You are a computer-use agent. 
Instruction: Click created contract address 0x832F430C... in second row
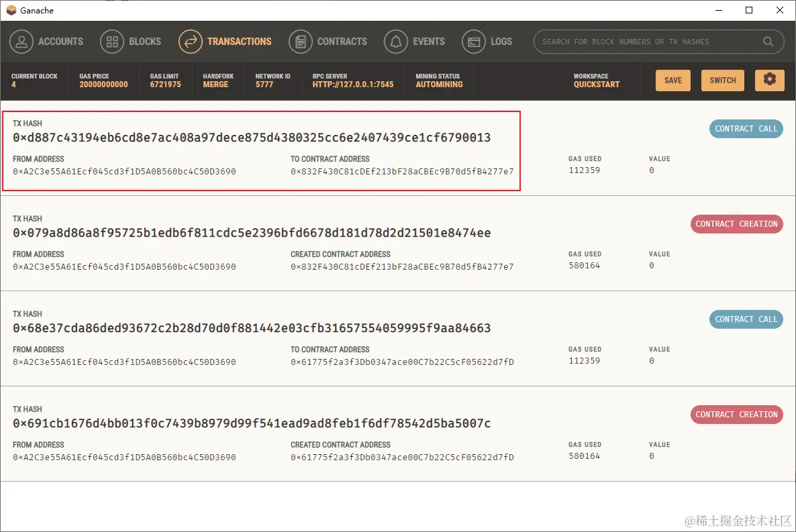pyautogui.click(x=402, y=266)
